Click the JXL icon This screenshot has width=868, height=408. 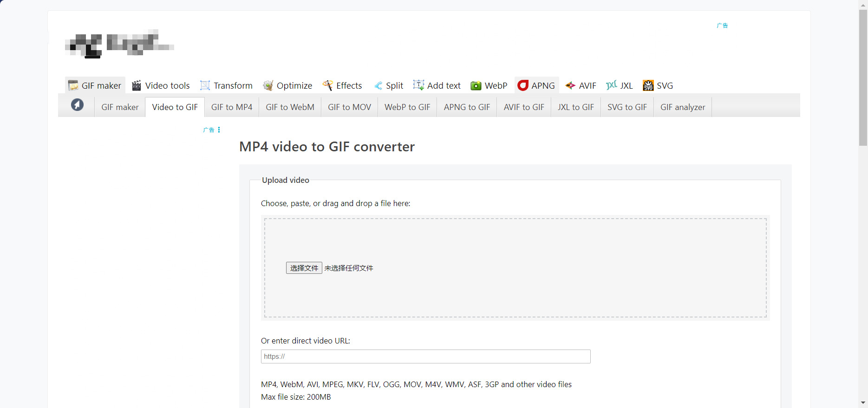612,85
